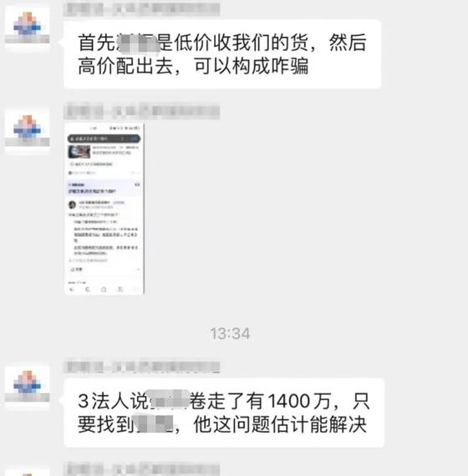Select the message mentioning 1400万
Screen dimensions: 468x476
coord(224,413)
